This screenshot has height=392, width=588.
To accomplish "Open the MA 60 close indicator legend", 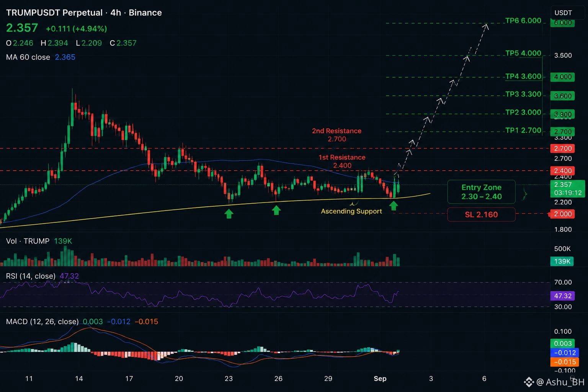I will pyautogui.click(x=28, y=57).
